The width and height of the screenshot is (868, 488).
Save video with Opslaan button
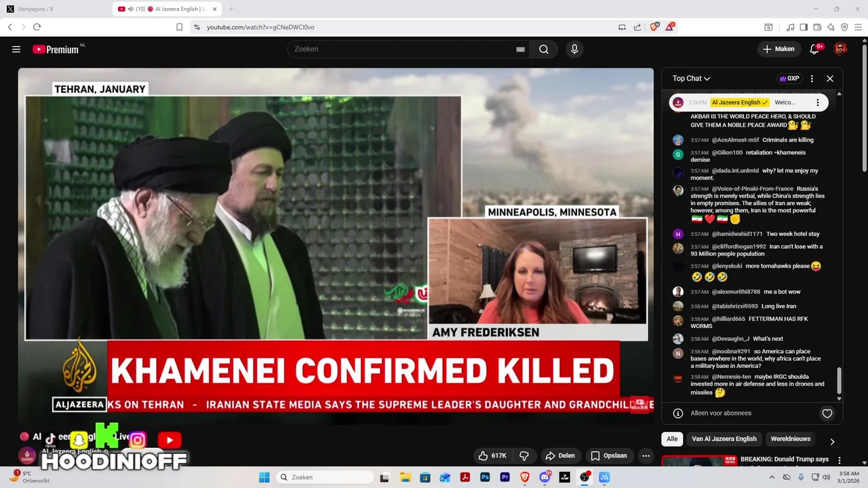click(x=608, y=455)
